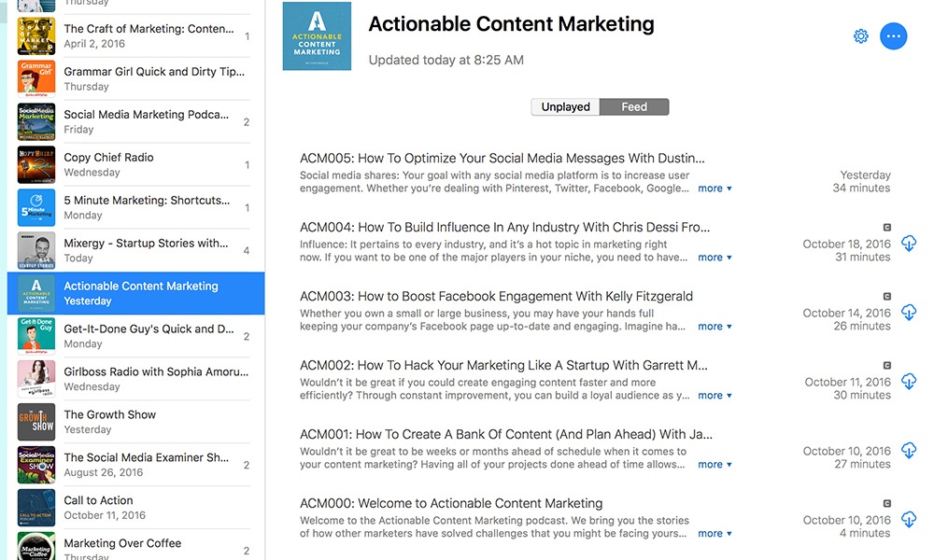Click the '30 minutes' episode duration
The width and height of the screenshot is (934, 560).
click(862, 395)
